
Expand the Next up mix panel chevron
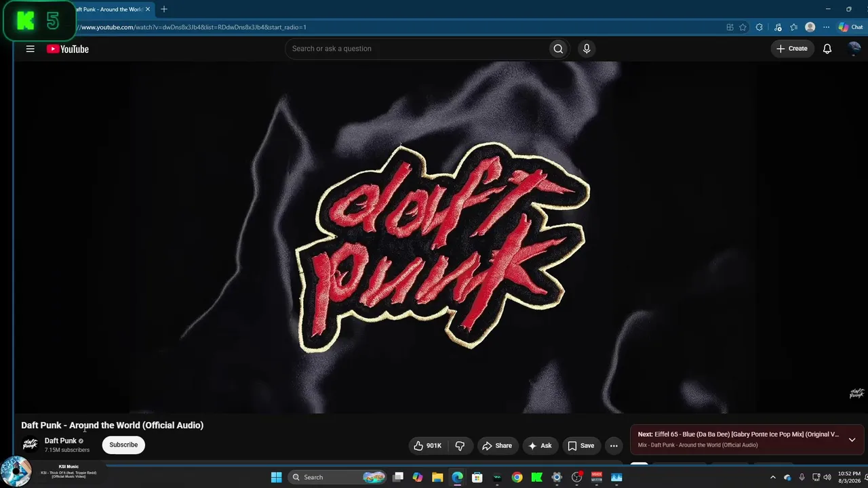pos(852,439)
